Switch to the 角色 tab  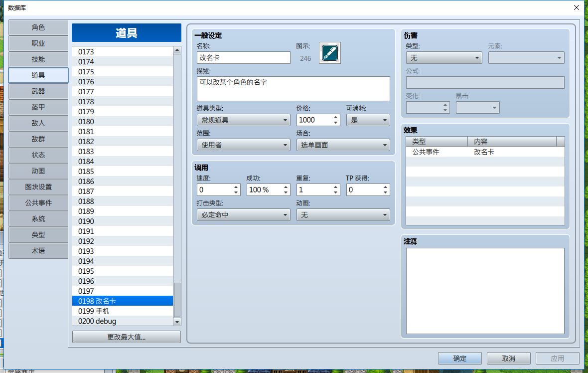click(x=38, y=27)
